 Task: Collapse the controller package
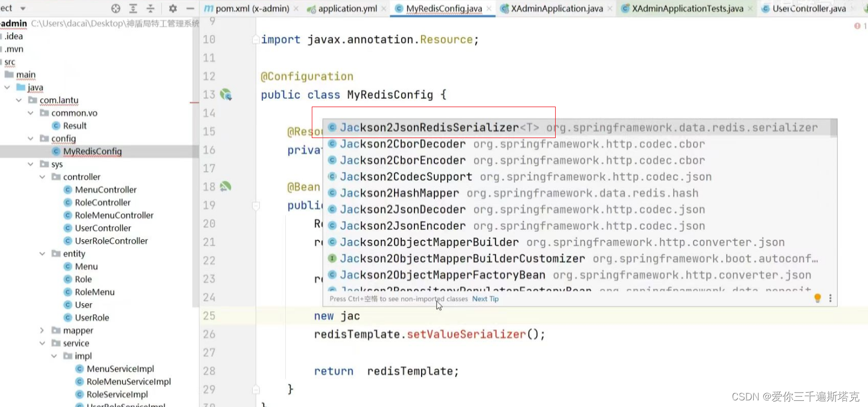[42, 177]
